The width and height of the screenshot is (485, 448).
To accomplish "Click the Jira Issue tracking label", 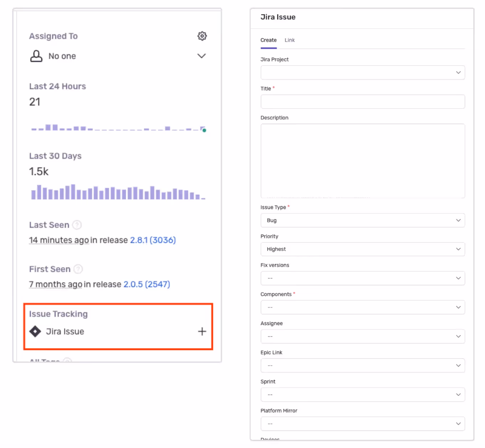I will point(65,332).
